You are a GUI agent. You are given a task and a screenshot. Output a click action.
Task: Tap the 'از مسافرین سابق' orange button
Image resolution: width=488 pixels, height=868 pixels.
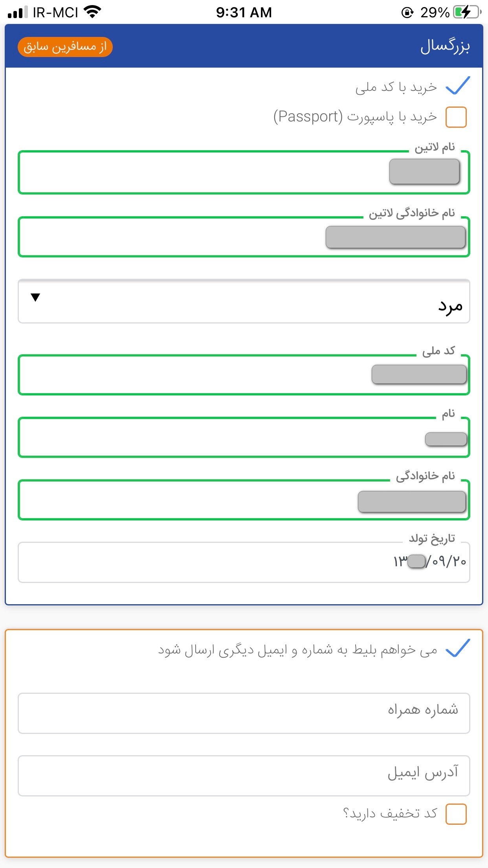[65, 47]
